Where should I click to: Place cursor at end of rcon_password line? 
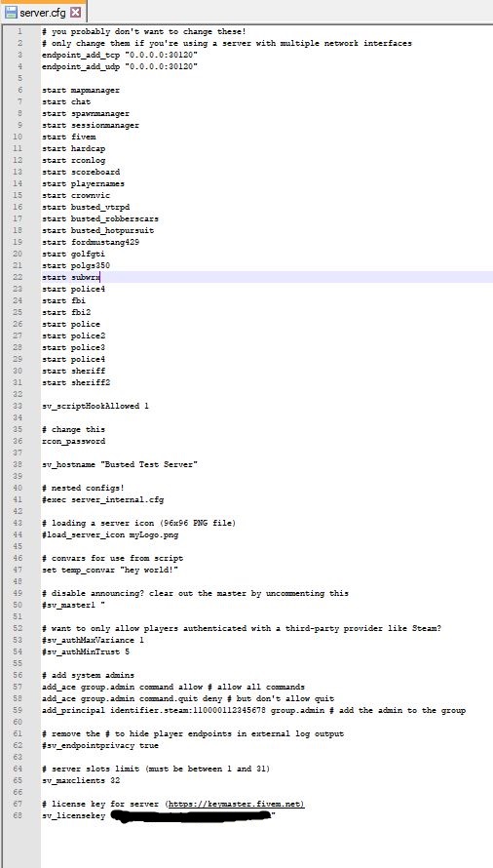105,441
